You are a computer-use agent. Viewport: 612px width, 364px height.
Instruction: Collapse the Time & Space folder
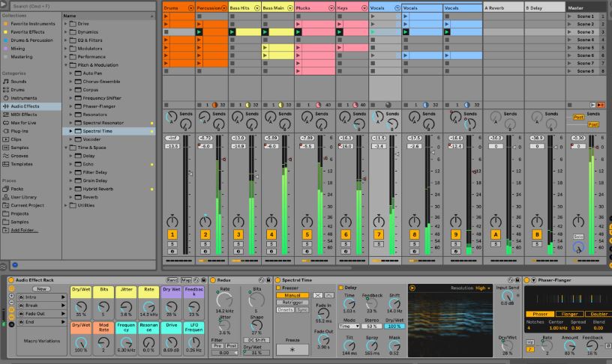tap(66, 148)
